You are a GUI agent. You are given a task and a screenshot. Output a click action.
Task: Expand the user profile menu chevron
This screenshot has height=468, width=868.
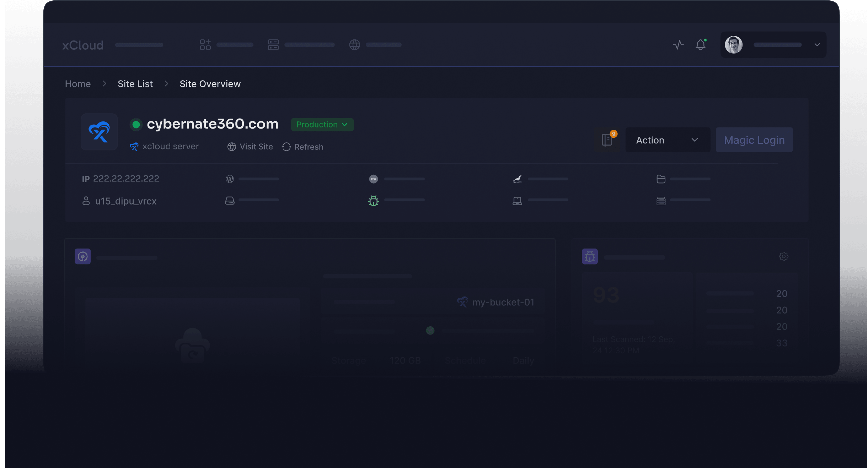pos(817,45)
